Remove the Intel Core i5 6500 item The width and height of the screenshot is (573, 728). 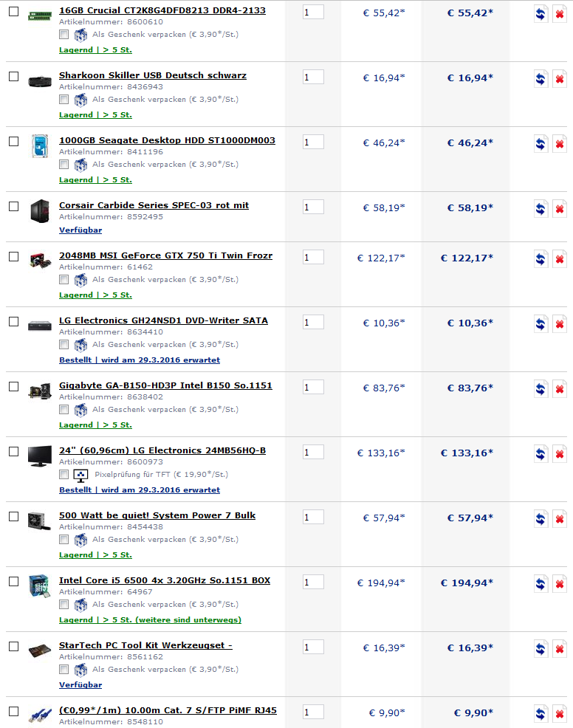click(x=560, y=584)
